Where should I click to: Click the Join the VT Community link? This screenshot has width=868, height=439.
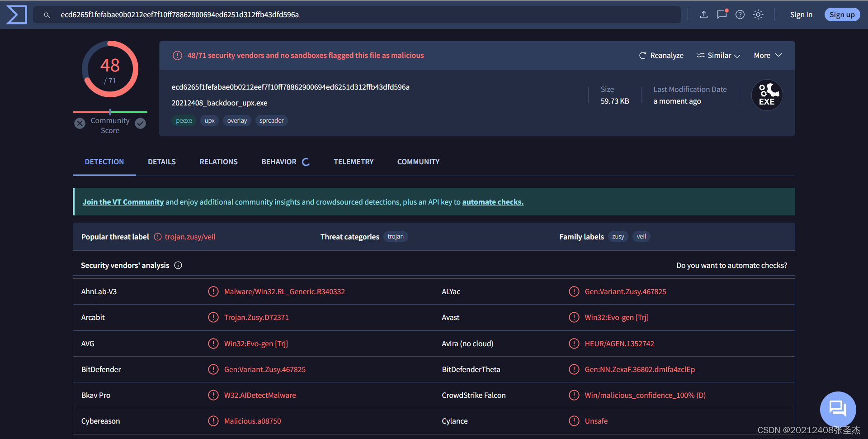123,202
